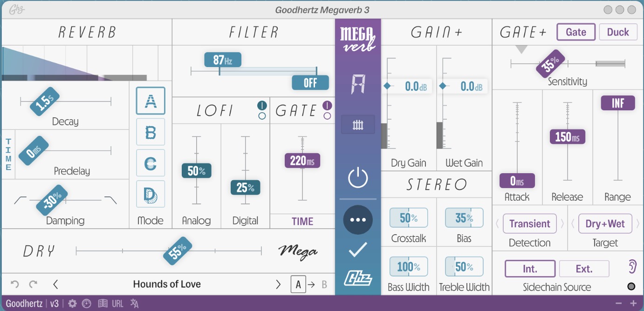Image resolution: width=644 pixels, height=311 pixels.
Task: Click the Decay 1.5s slider handle
Action: click(45, 101)
